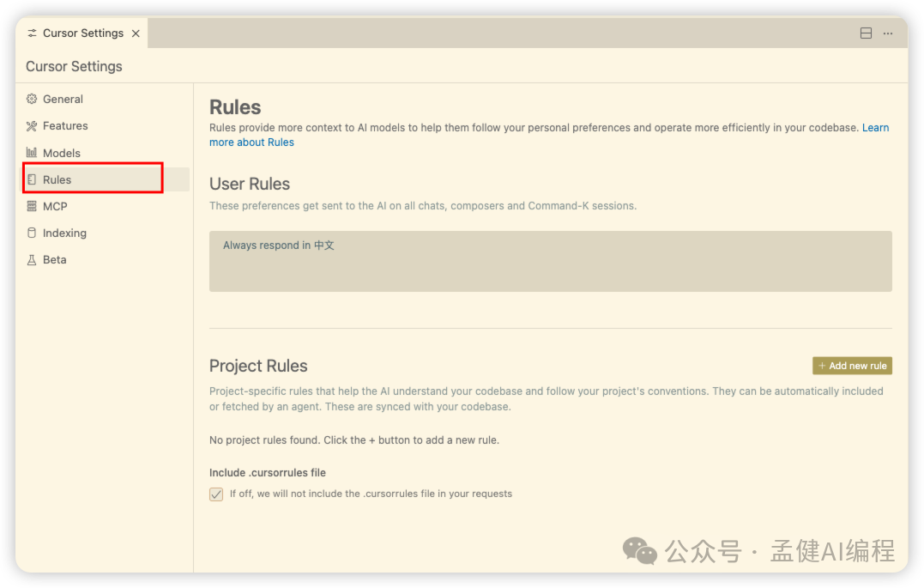Click the General gear icon in sidebar
This screenshot has width=924, height=588.
click(32, 99)
